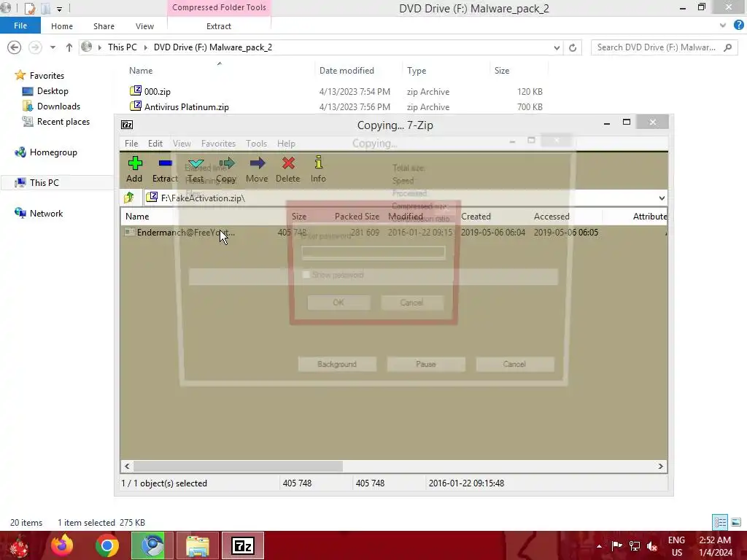747x560 pixels.
Task: Open Homegroup in the navigation pane
Action: coord(53,152)
